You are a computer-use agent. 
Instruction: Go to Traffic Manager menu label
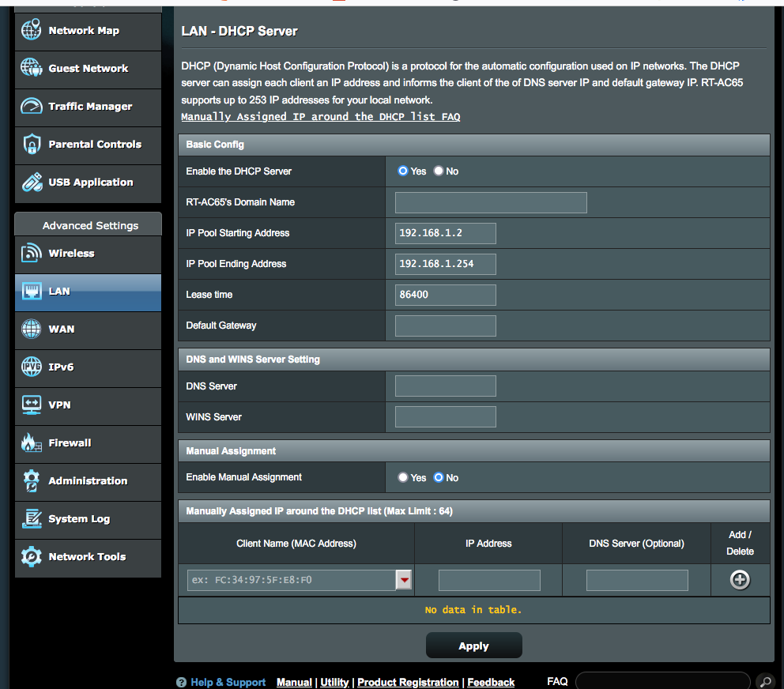90,107
